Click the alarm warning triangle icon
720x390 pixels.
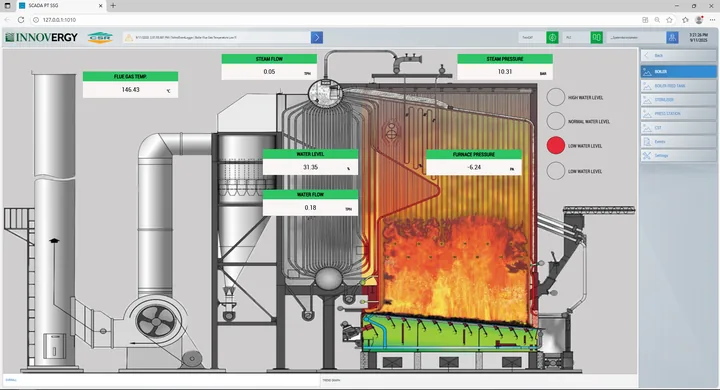pyautogui.click(x=129, y=38)
